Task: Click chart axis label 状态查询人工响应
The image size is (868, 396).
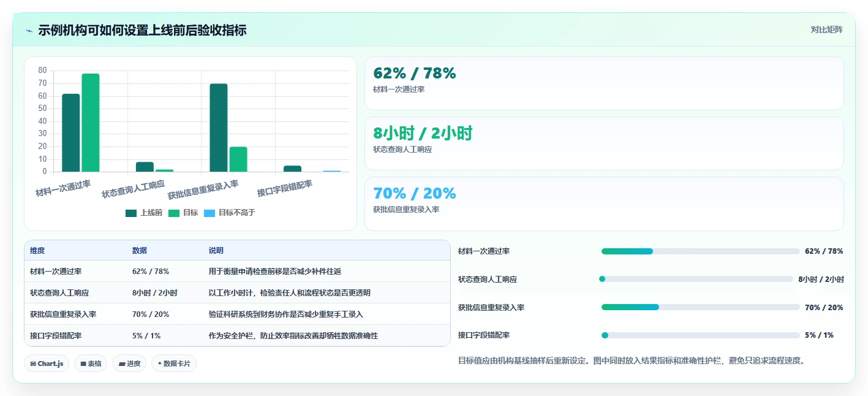Action: point(134,188)
